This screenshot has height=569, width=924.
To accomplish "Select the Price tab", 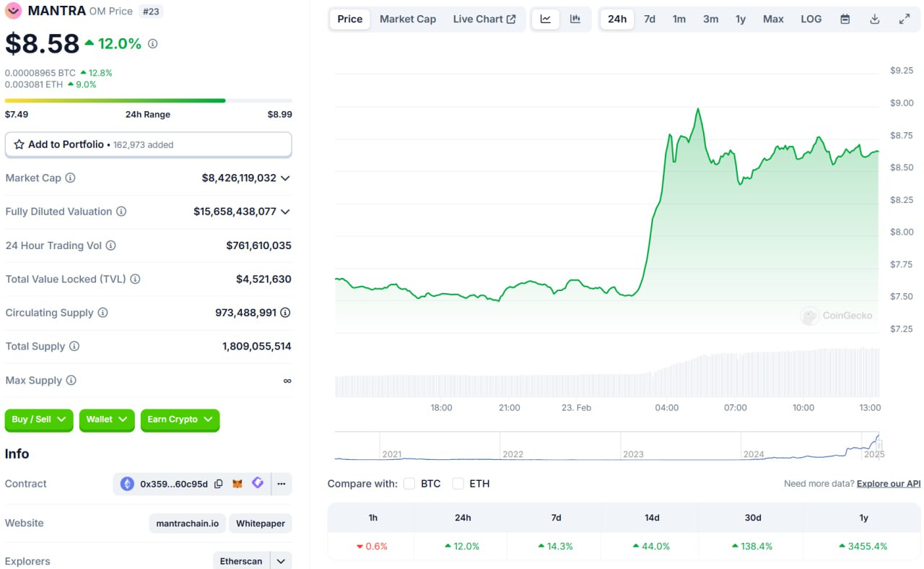I will coord(350,19).
